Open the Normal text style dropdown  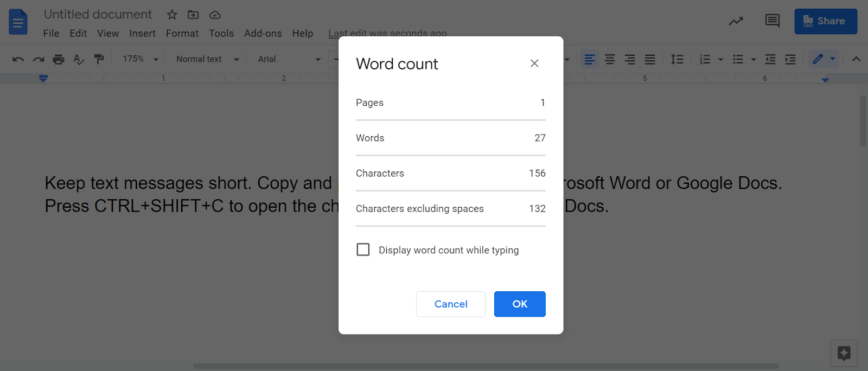208,59
